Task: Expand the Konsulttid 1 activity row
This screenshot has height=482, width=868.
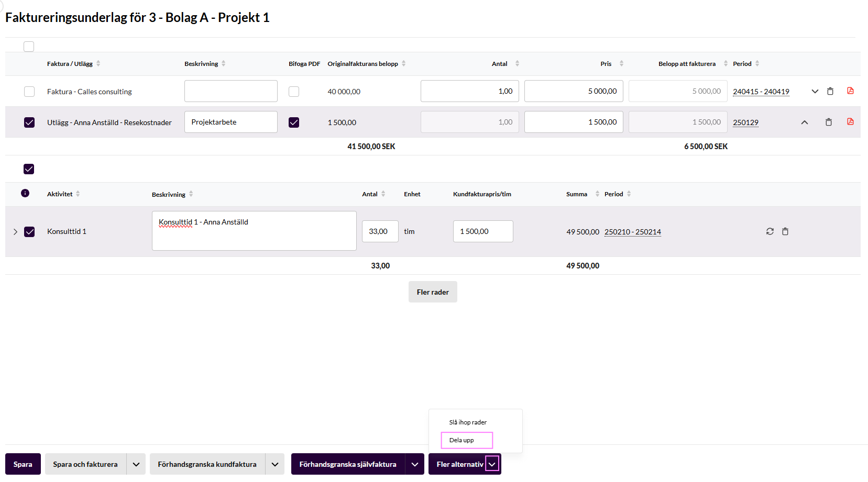Action: pos(15,232)
